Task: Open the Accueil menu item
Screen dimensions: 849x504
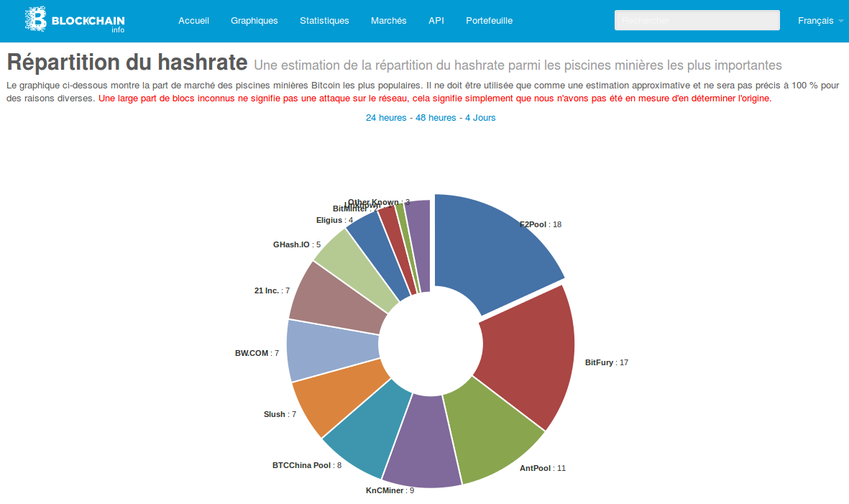Action: click(x=193, y=21)
